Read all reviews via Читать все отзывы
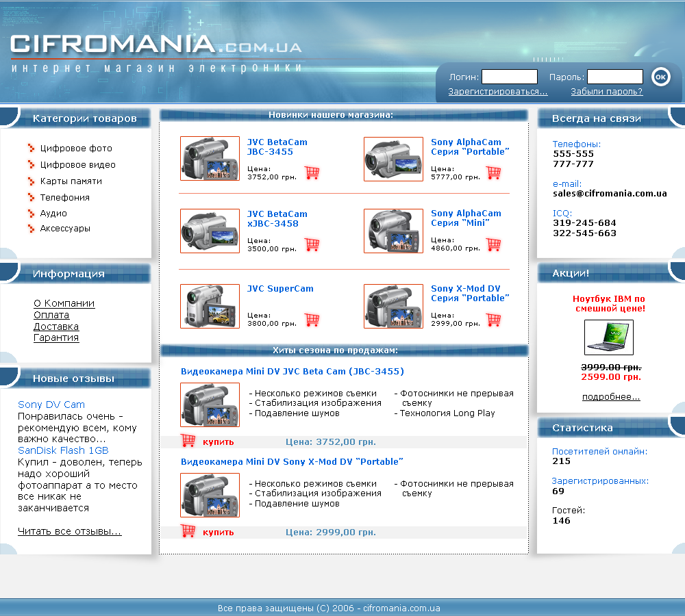This screenshot has width=685, height=616. point(69,531)
